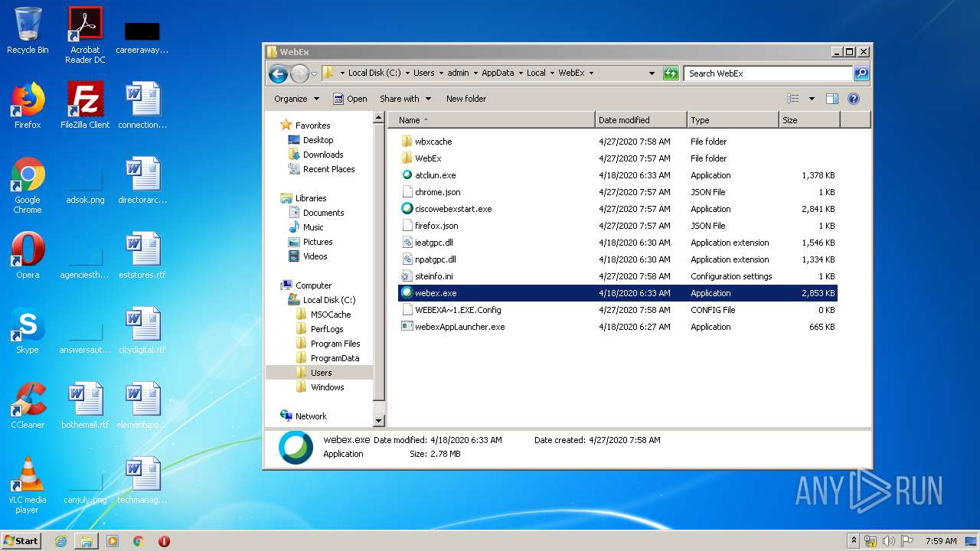Open the CCleaner desktop shortcut
The width and height of the screenshot is (980, 551).
click(x=28, y=406)
